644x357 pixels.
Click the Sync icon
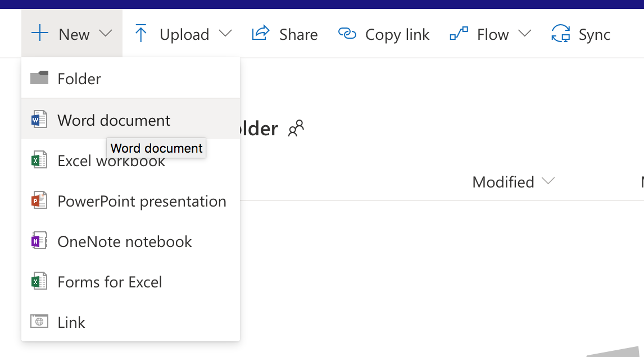tap(559, 34)
